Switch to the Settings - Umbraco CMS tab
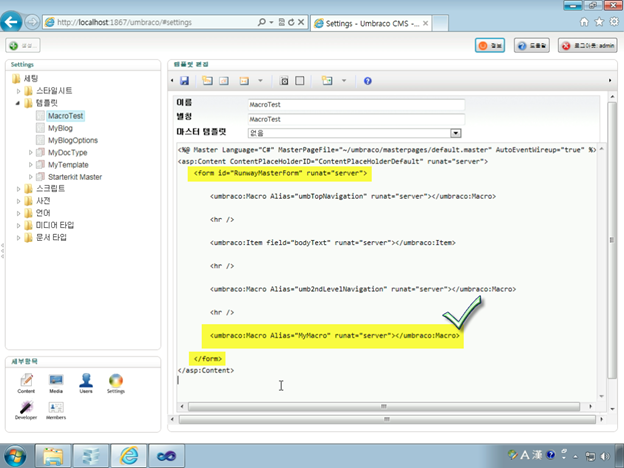 tap(371, 23)
